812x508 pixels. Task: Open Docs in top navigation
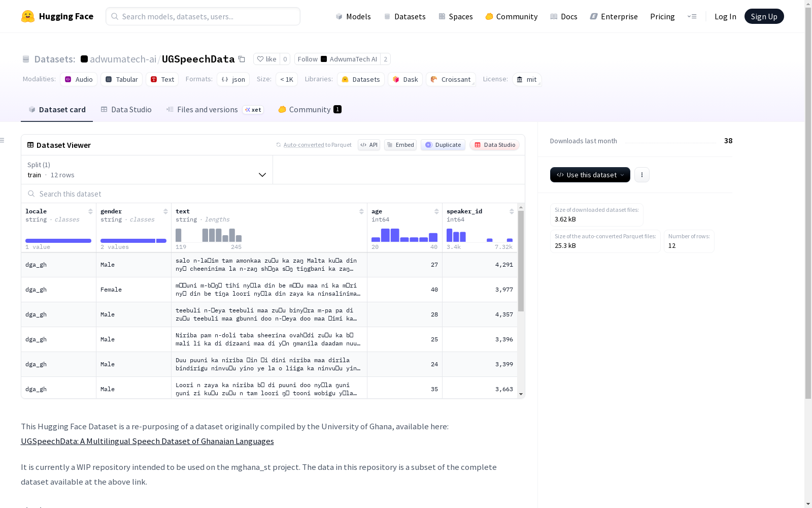[564, 16]
